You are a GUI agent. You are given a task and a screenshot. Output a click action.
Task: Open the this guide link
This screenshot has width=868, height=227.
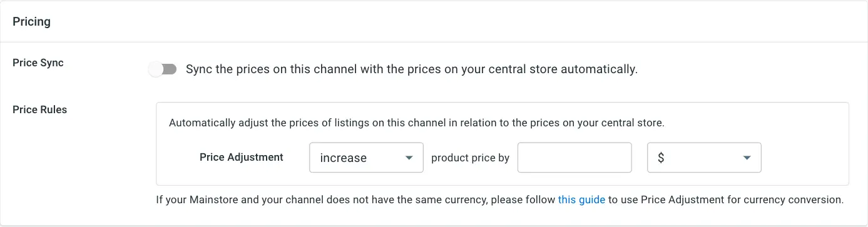click(x=581, y=200)
